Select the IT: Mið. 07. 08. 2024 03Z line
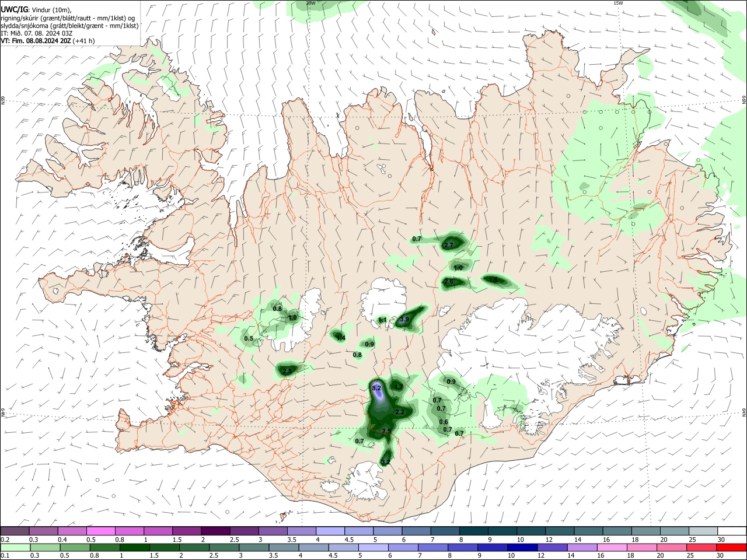The height and width of the screenshot is (560, 747). tap(37, 33)
